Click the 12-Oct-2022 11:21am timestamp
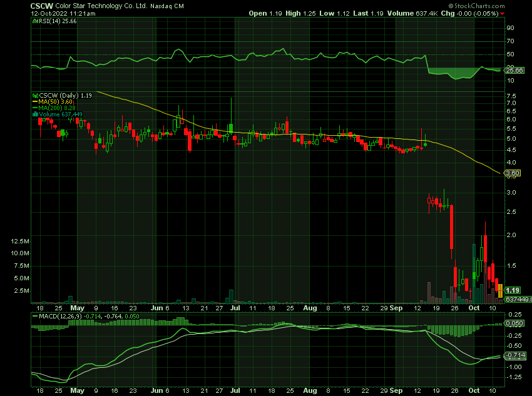532x396 pixels. [x=63, y=14]
